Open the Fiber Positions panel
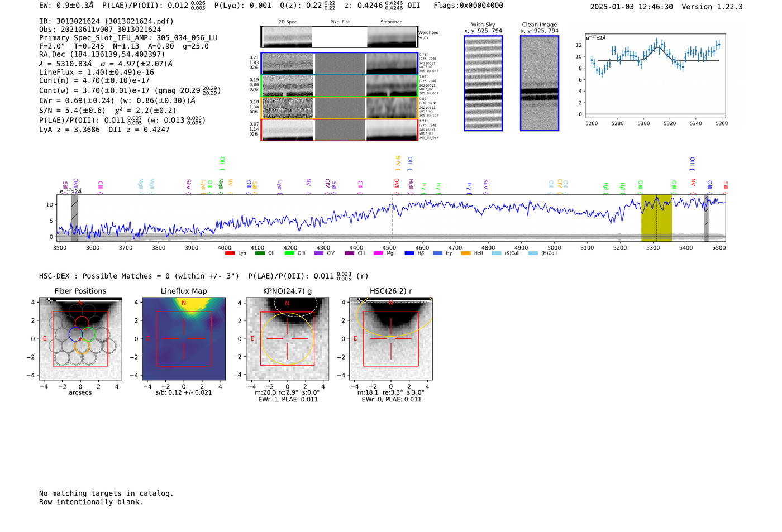Viewport: 782px width, 532px height. point(80,339)
